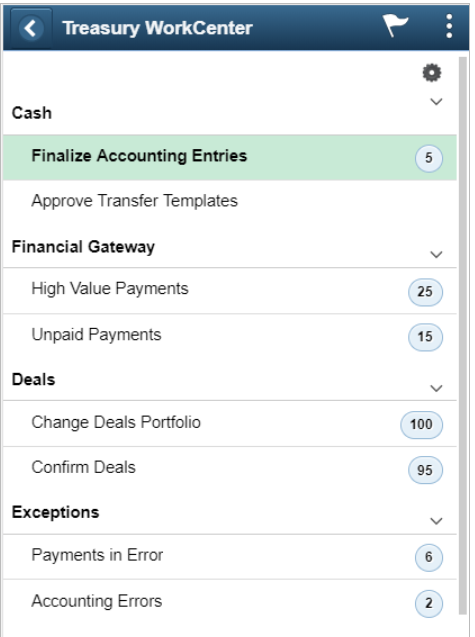Collapse the Exceptions section chevron

436,521
